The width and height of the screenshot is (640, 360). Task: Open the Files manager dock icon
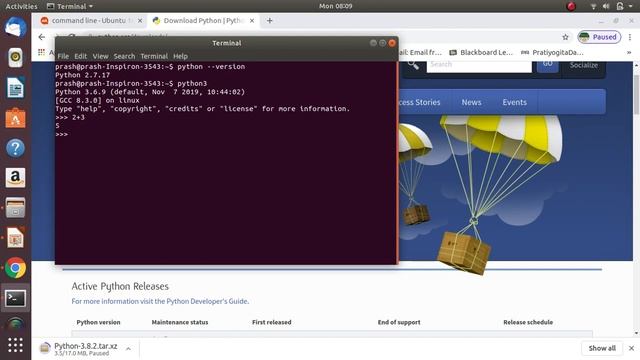16,208
